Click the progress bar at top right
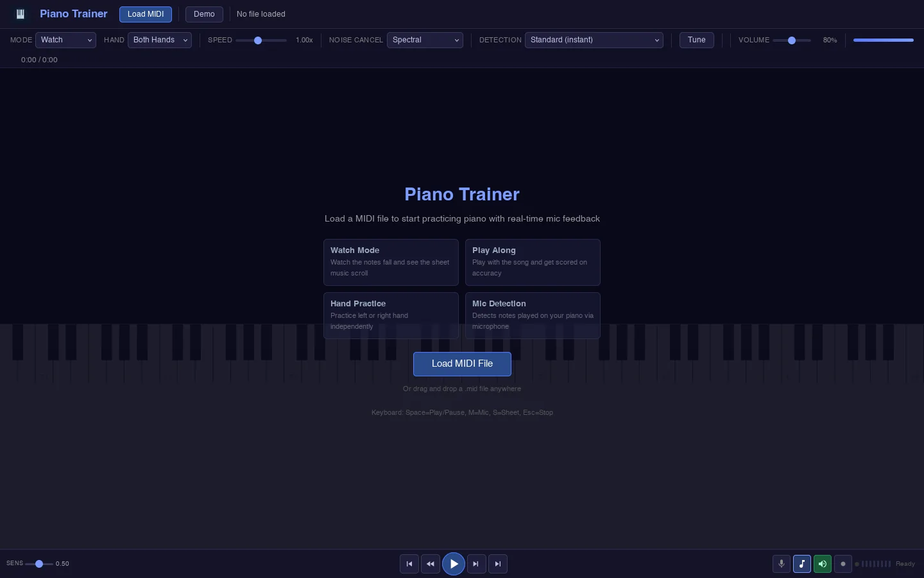Image resolution: width=924 pixels, height=578 pixels. pos(884,40)
